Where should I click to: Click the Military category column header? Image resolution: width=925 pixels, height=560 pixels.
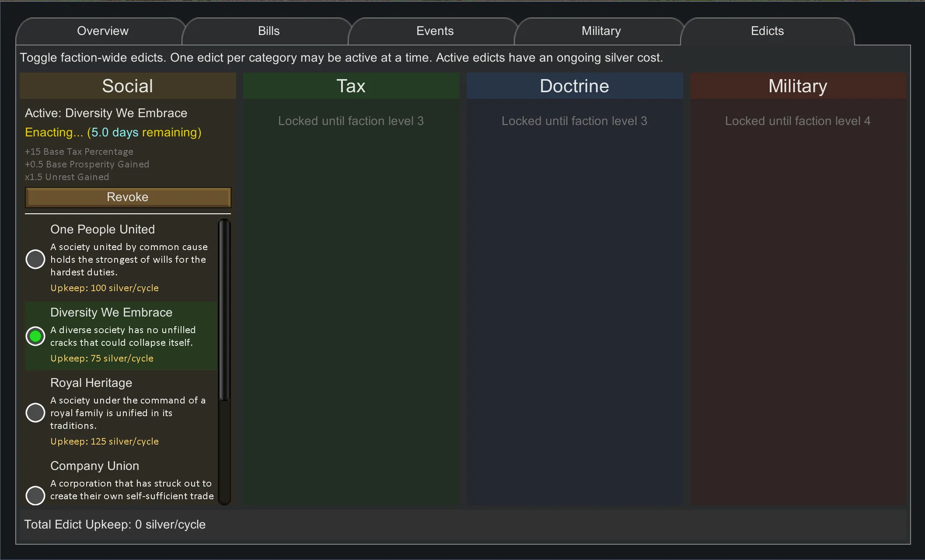click(798, 86)
